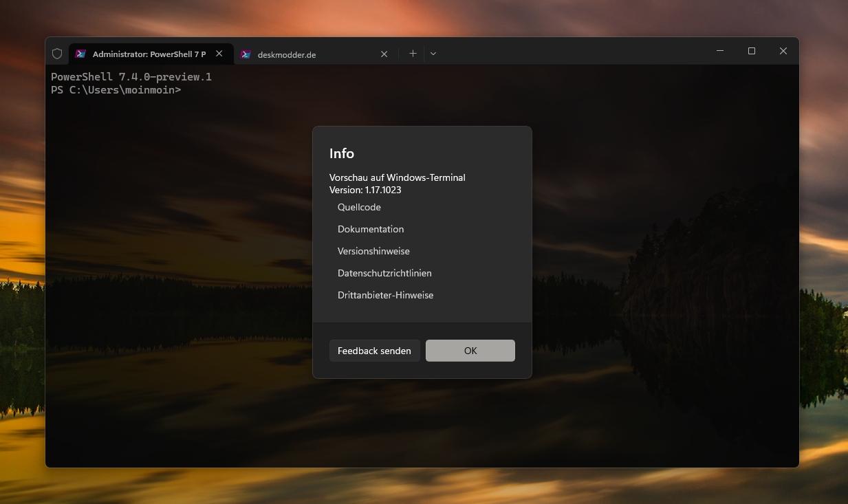The image size is (848, 504).
Task: Click the PowerShell 7.4.0-preview.1 line
Action: click(x=131, y=77)
